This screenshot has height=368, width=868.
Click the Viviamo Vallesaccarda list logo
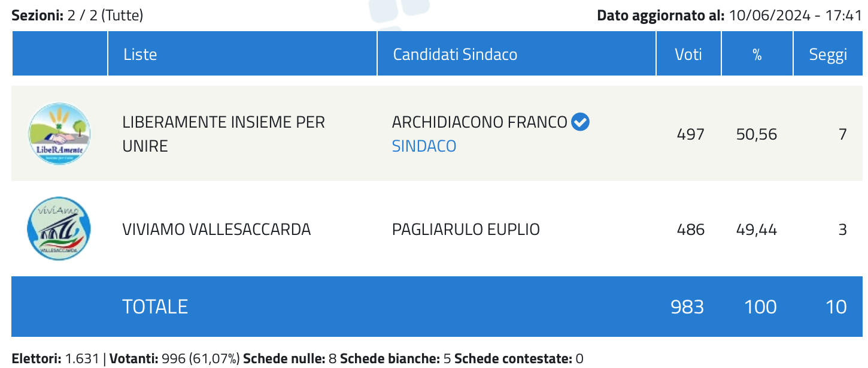[59, 229]
